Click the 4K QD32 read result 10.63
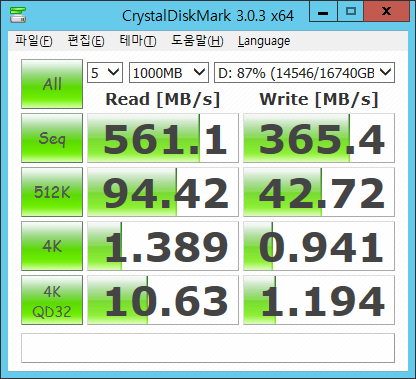The width and height of the screenshot is (416, 379). point(163,300)
